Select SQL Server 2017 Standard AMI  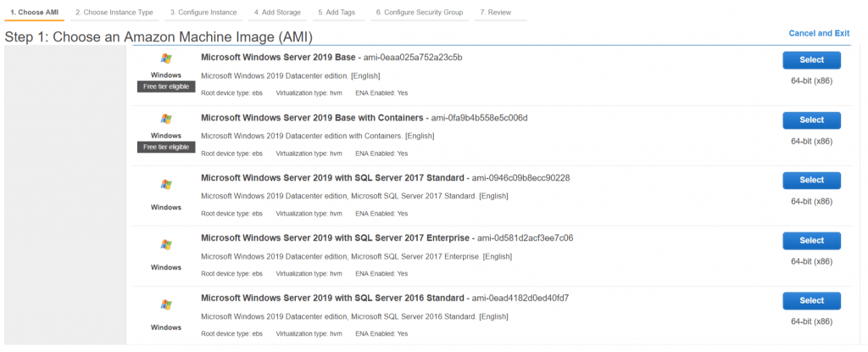(811, 180)
